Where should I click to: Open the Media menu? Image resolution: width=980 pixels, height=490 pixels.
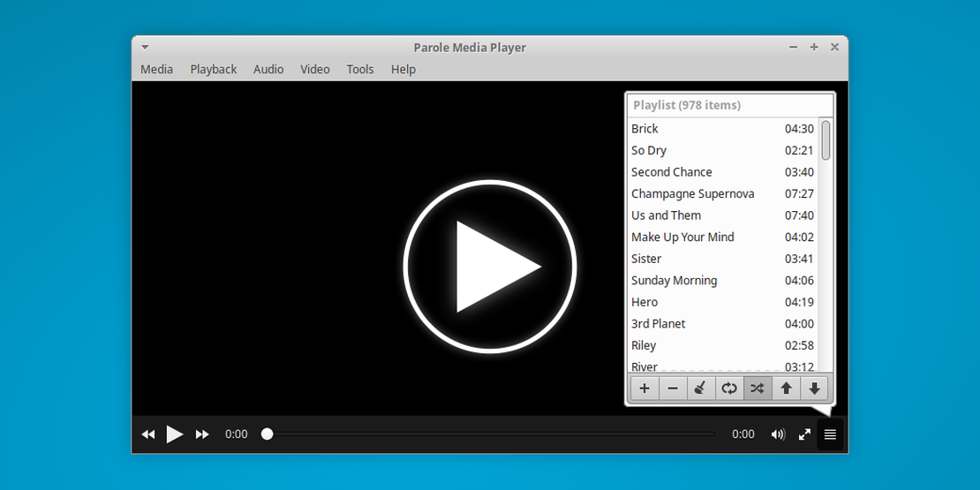pos(157,70)
